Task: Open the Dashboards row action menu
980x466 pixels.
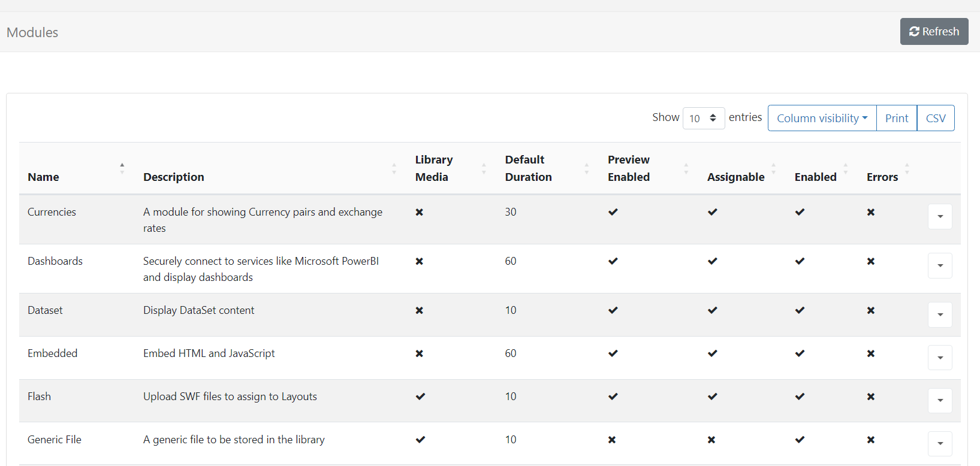Action: click(939, 266)
